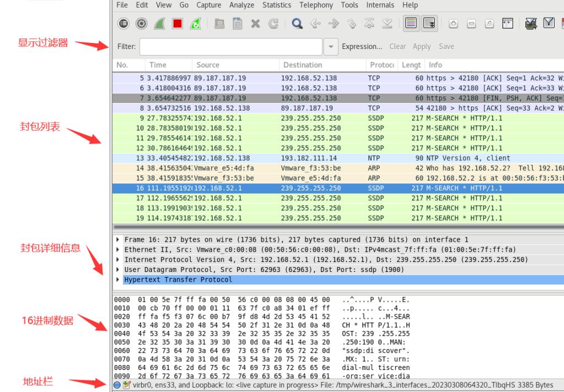
Task: Select packet 15 ARP reply row
Action: tap(338, 178)
